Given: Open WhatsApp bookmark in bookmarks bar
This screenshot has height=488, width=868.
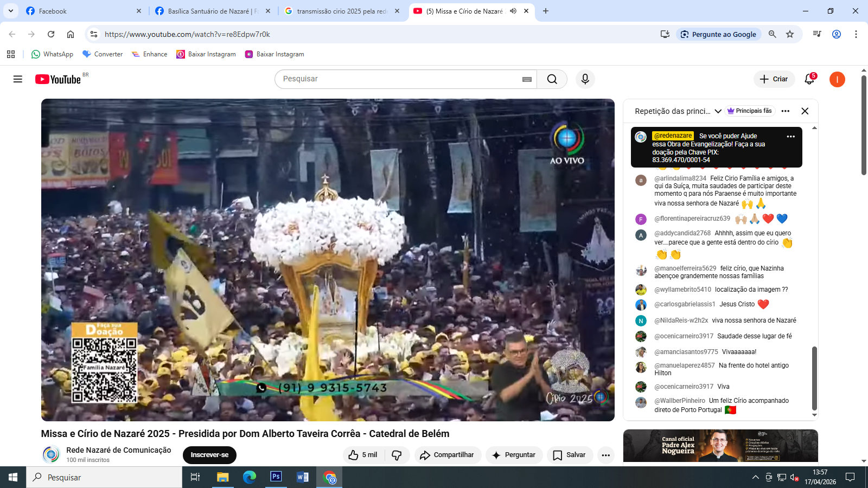Looking at the screenshot, I should coord(52,54).
